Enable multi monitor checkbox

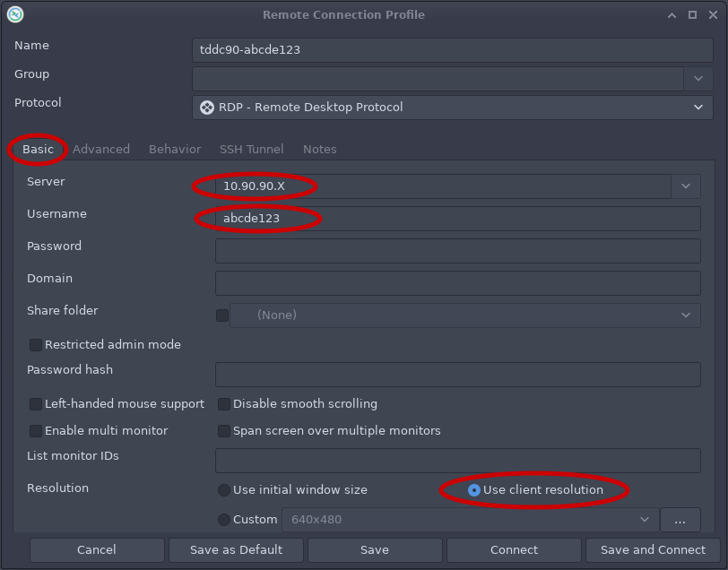36,431
